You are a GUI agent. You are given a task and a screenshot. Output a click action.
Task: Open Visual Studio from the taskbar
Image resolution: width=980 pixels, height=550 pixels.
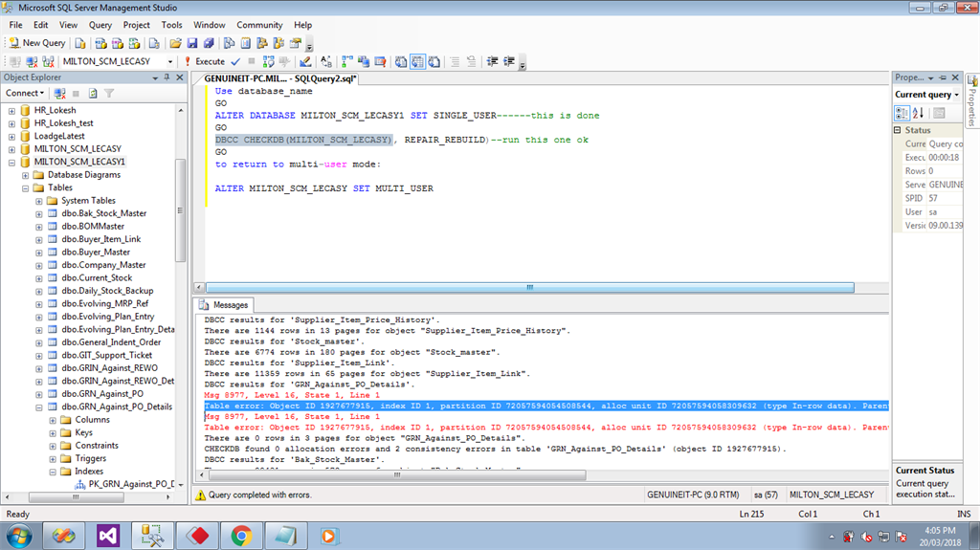108,537
